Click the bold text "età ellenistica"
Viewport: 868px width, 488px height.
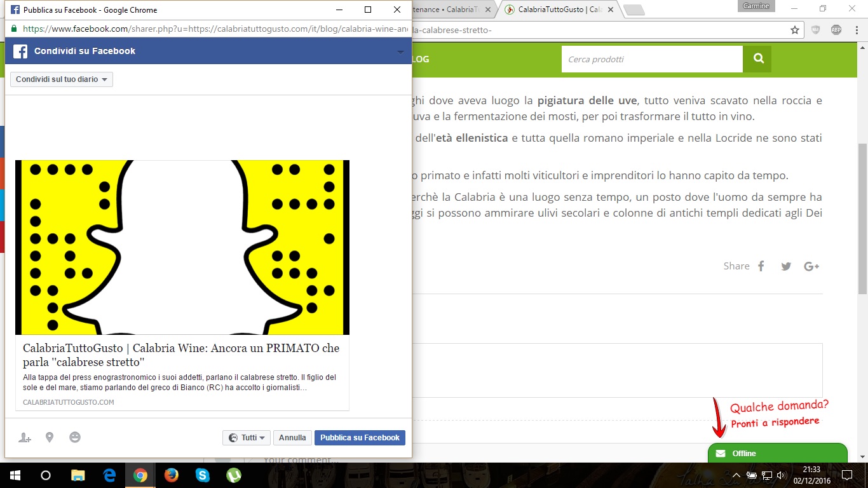pyautogui.click(x=471, y=138)
